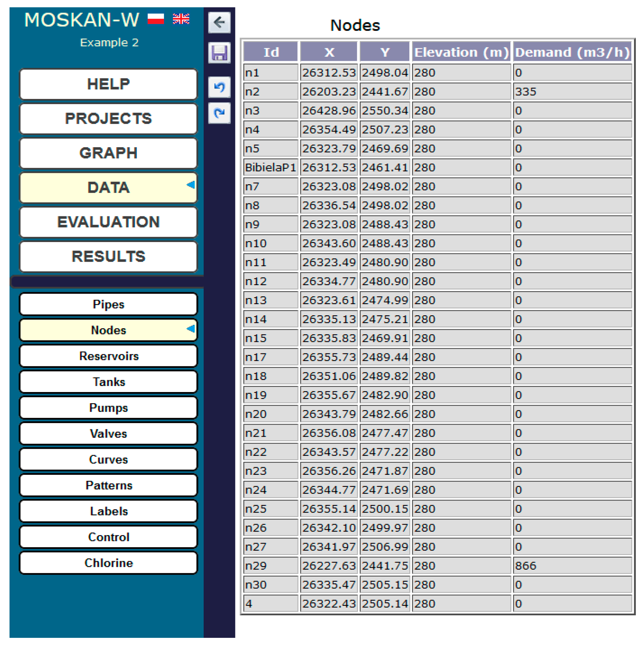Image resolution: width=644 pixels, height=648 pixels.
Task: Show the RESULTS section
Action: tap(108, 256)
